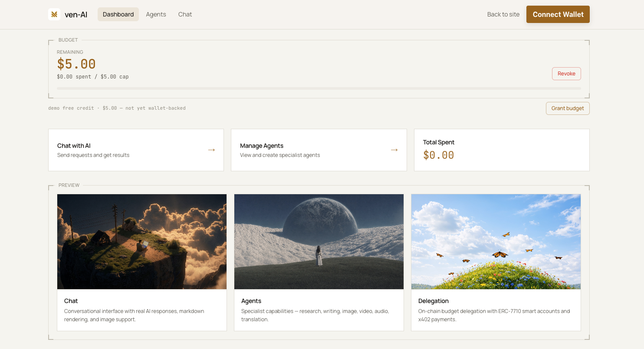The height and width of the screenshot is (349, 644).
Task: Click the Connect Wallet button
Action: click(x=558, y=14)
